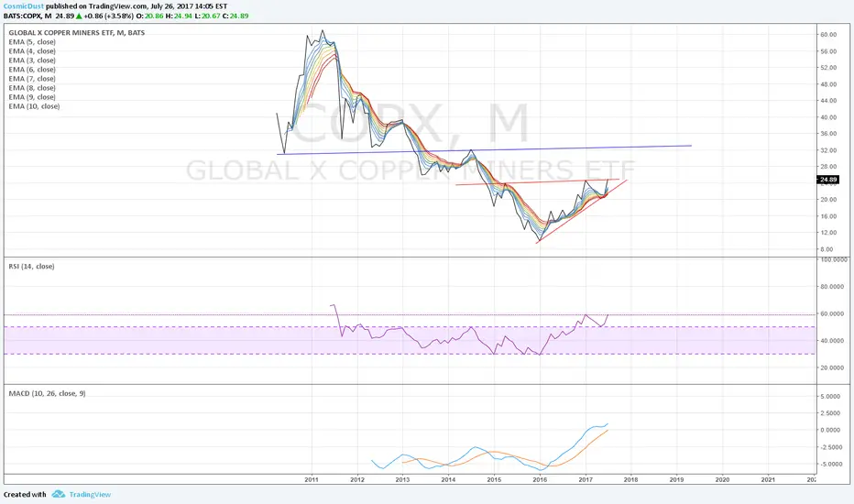This screenshot has height=504, width=854.
Task: Click the +0.86 (+3.58%) change value
Action: pos(108,16)
